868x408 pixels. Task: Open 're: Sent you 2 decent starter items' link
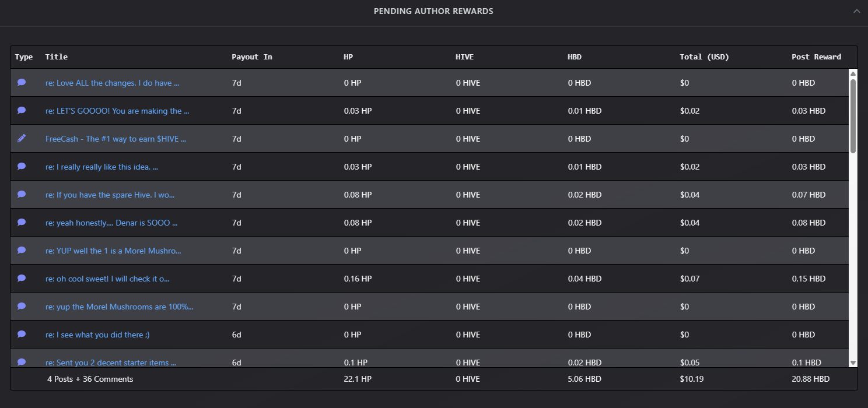pos(111,363)
